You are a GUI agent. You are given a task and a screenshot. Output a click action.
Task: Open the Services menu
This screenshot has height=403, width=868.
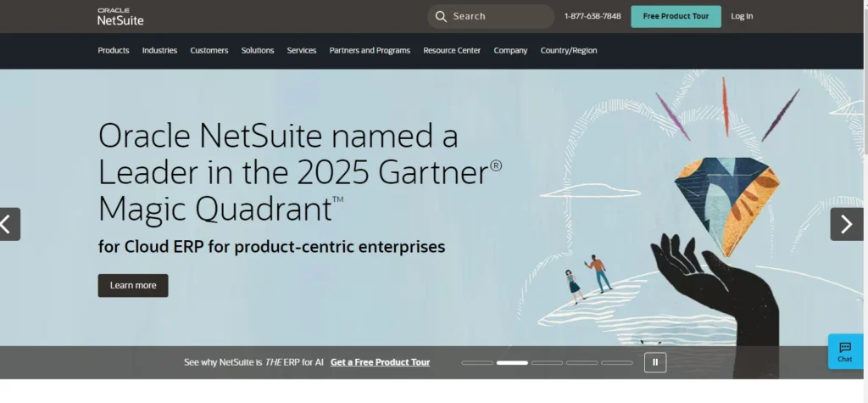pos(302,50)
